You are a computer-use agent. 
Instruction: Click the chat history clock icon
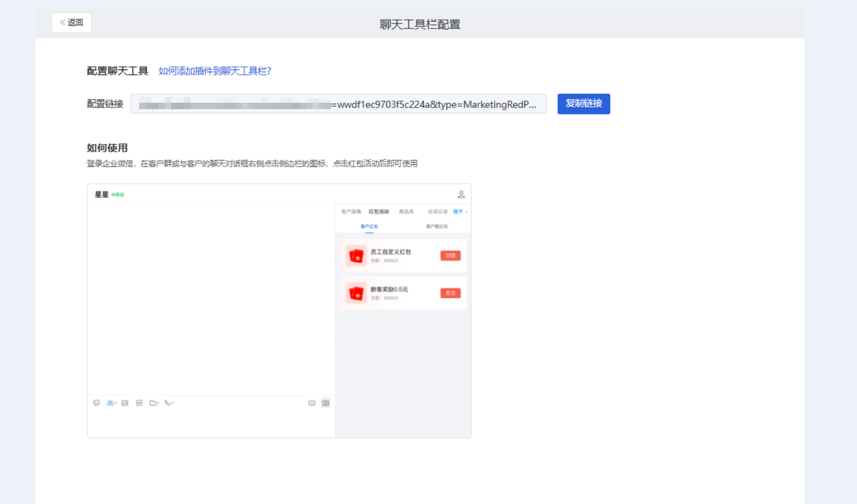click(x=312, y=403)
